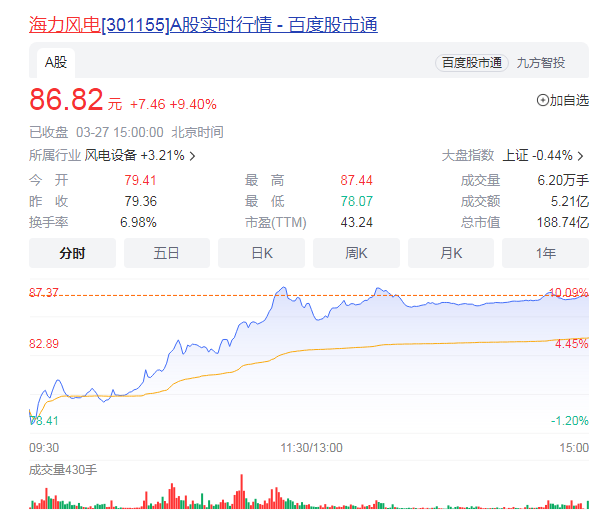Select the 1年 chart range
This screenshot has width=604, height=519.
[546, 253]
